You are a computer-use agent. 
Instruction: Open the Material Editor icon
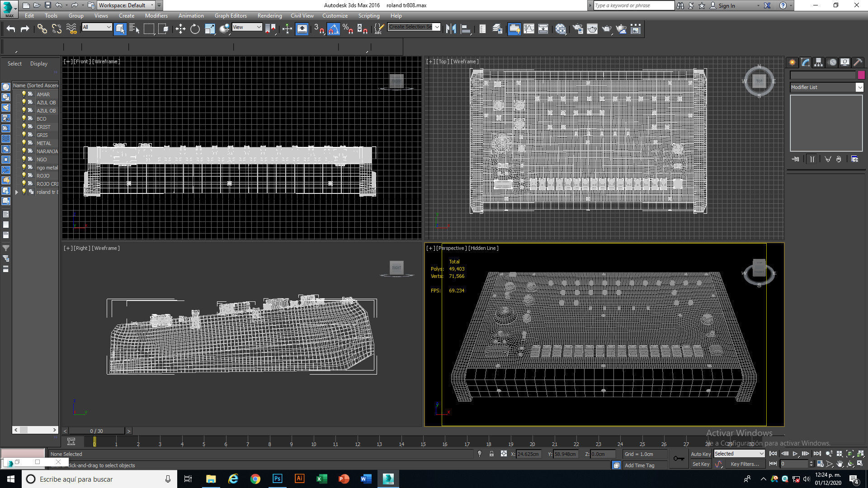tap(561, 29)
